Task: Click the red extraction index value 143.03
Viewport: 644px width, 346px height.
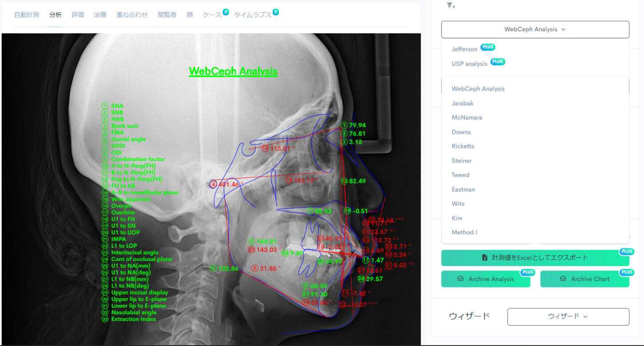Action: [266, 250]
